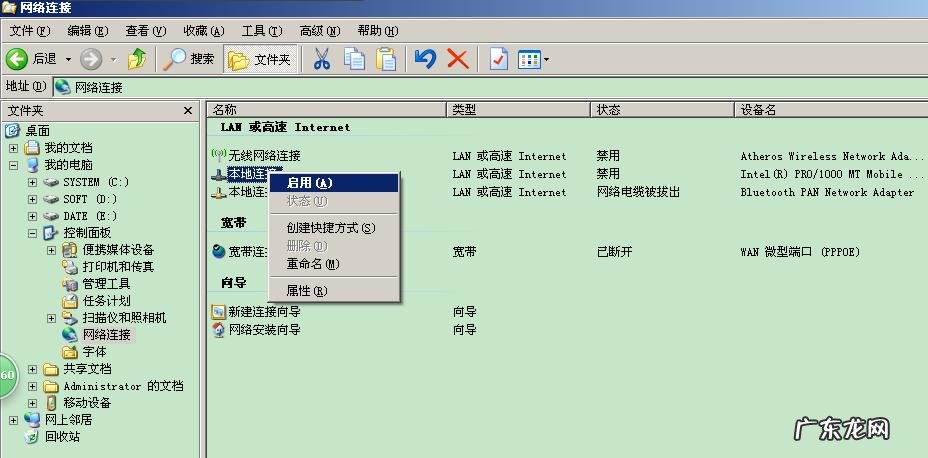This screenshot has width=928, height=458.
Task: Click the Undo arrow toolbar icon
Action: point(425,59)
